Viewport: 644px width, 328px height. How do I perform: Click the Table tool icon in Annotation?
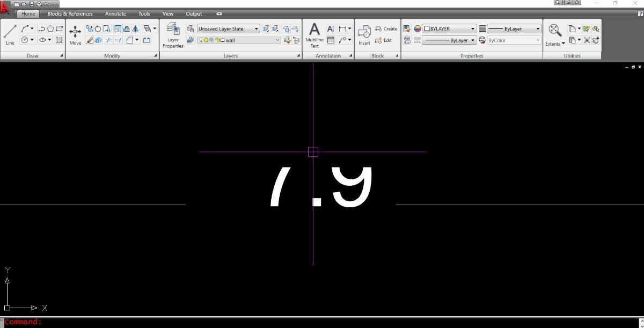point(331,40)
